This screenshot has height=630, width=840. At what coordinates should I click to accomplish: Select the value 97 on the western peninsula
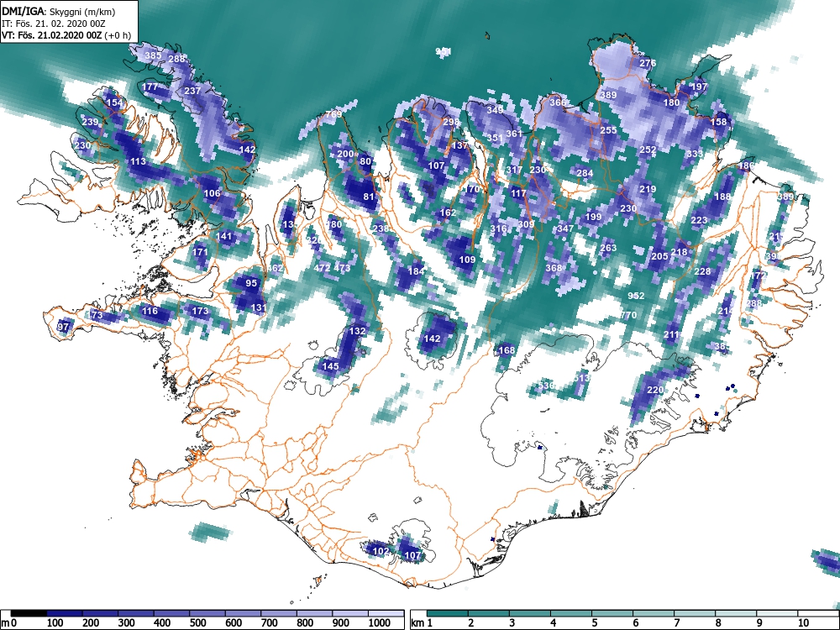[63, 326]
